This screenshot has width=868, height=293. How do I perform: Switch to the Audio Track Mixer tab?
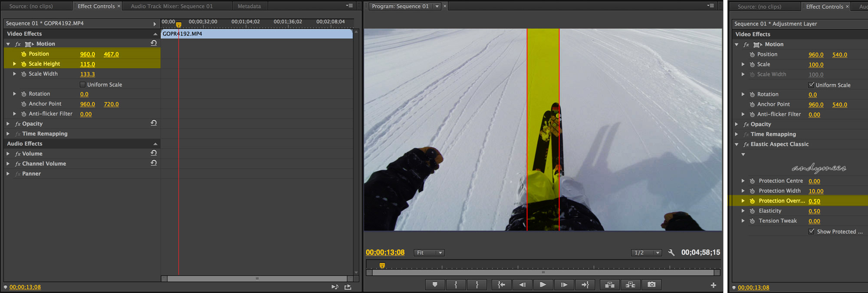[172, 6]
